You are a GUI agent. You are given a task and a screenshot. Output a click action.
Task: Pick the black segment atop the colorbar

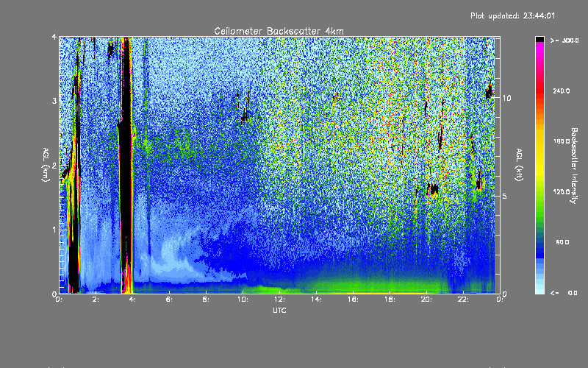tap(539, 39)
